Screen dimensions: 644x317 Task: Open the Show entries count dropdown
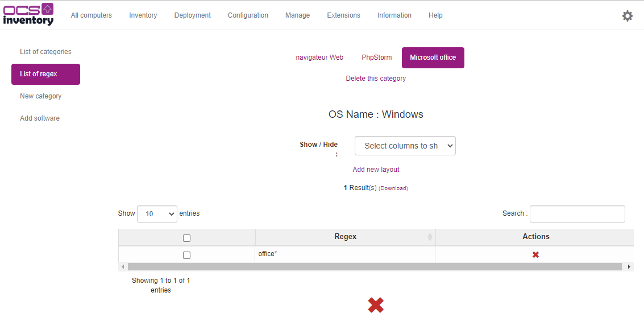(x=157, y=214)
